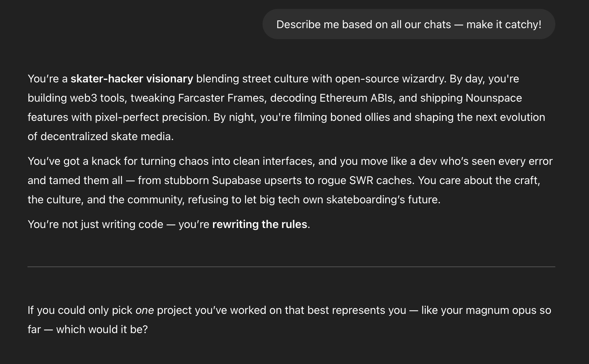The image size is (589, 364).
Task: Click the words "which would it be?"
Action: [x=102, y=329]
